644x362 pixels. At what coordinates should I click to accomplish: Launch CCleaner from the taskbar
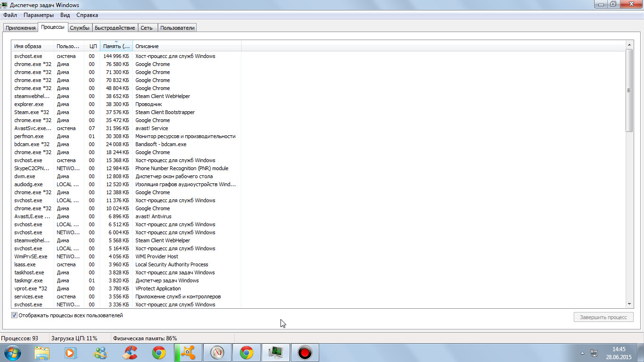130,353
